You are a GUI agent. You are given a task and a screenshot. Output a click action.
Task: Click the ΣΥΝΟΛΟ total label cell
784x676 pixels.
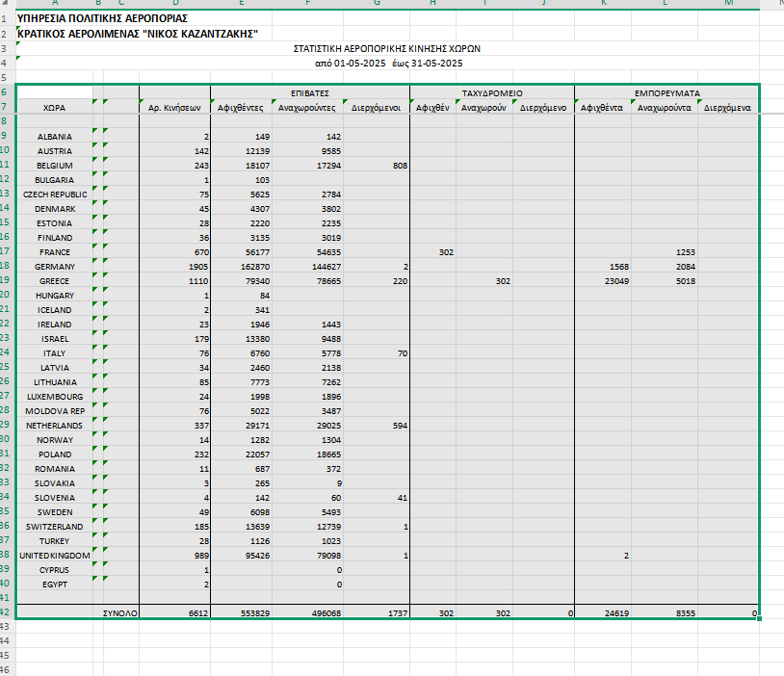coord(121,612)
